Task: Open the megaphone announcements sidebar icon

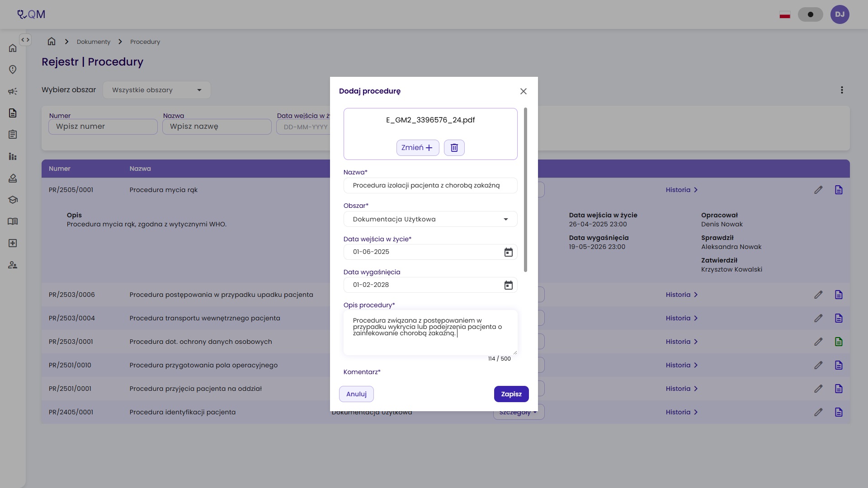Action: point(13,91)
